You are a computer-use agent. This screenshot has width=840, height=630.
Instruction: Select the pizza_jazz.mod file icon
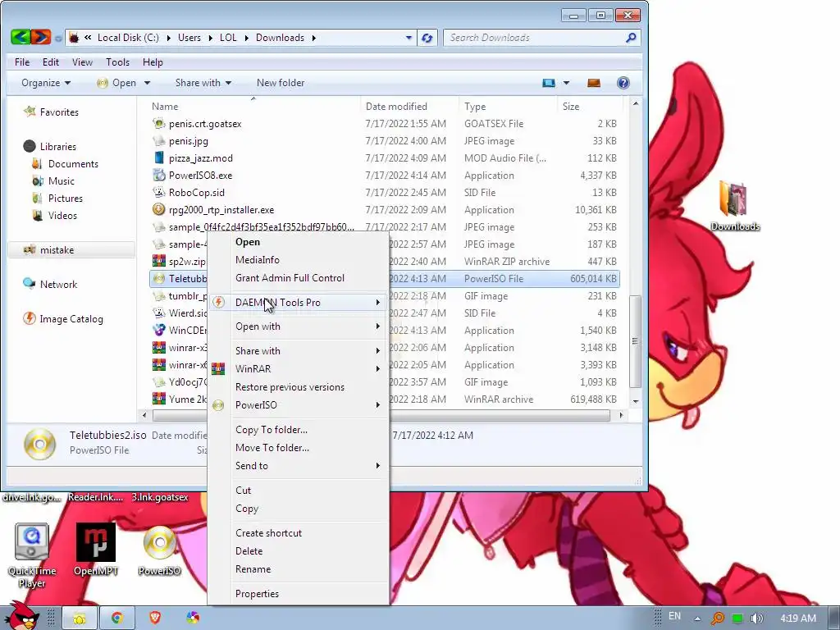(158, 157)
